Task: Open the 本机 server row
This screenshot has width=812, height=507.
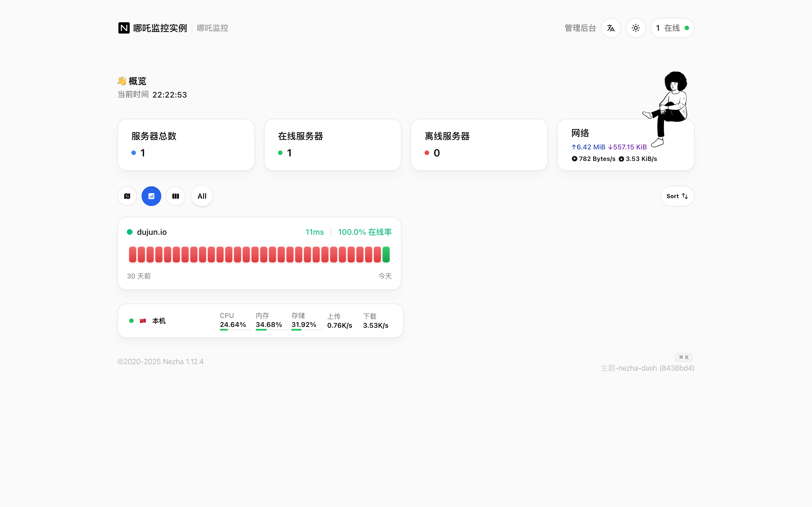Action: tap(260, 320)
